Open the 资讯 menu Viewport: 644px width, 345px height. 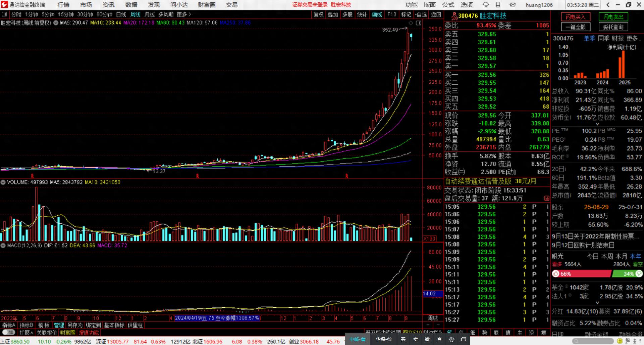[108, 5]
